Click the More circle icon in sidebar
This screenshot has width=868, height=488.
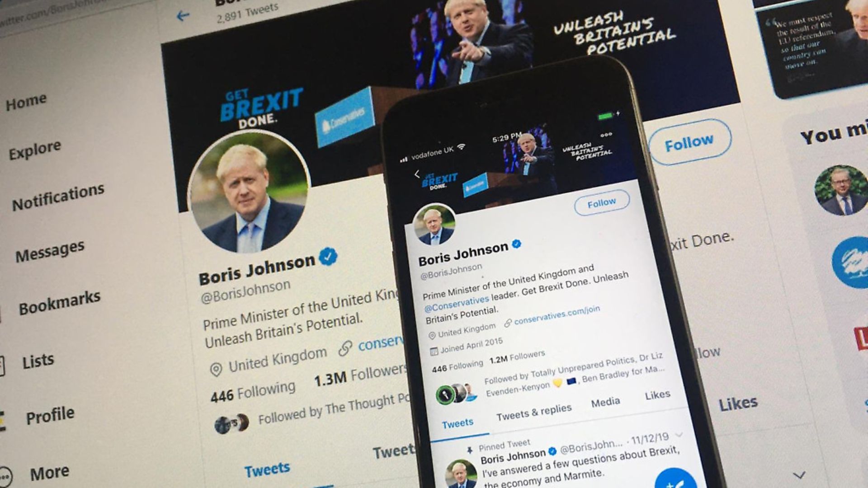click(x=5, y=476)
